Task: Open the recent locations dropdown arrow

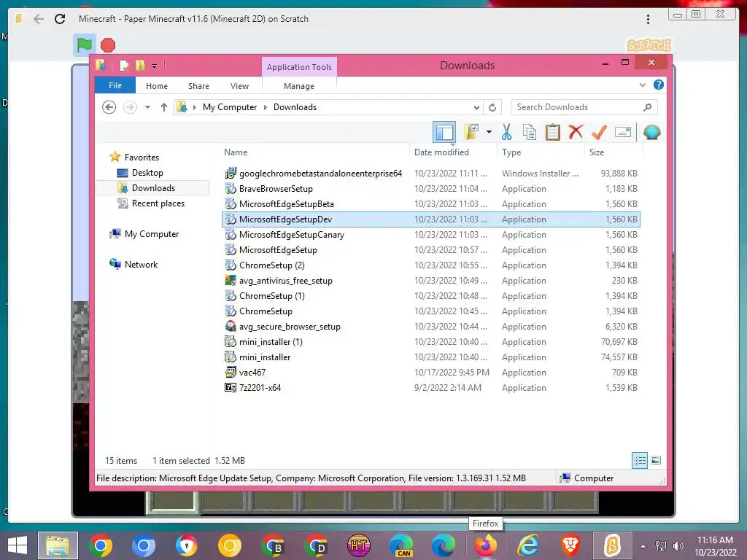Action: [x=147, y=107]
